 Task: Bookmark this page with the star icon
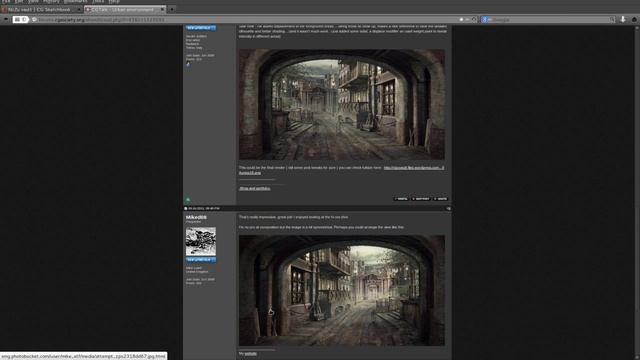(x=461, y=19)
